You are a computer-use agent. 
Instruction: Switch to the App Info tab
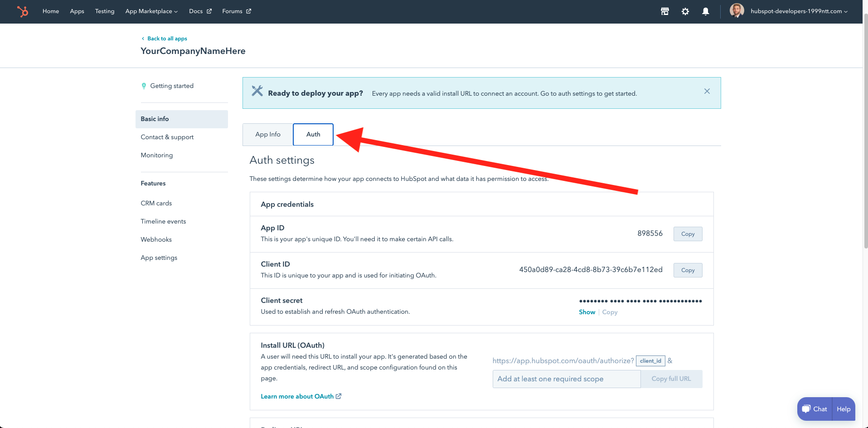coord(268,134)
